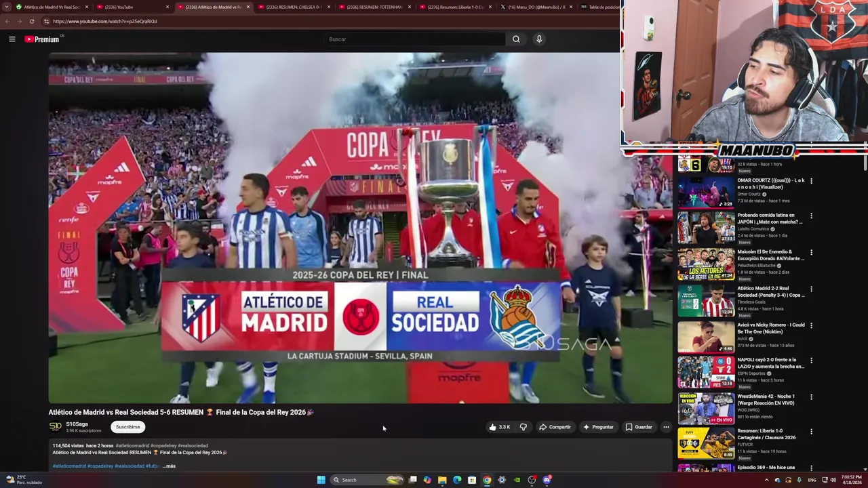This screenshot has width=868, height=488.
Task: Open Episodio 369 video options menu
Action: pos(811,468)
